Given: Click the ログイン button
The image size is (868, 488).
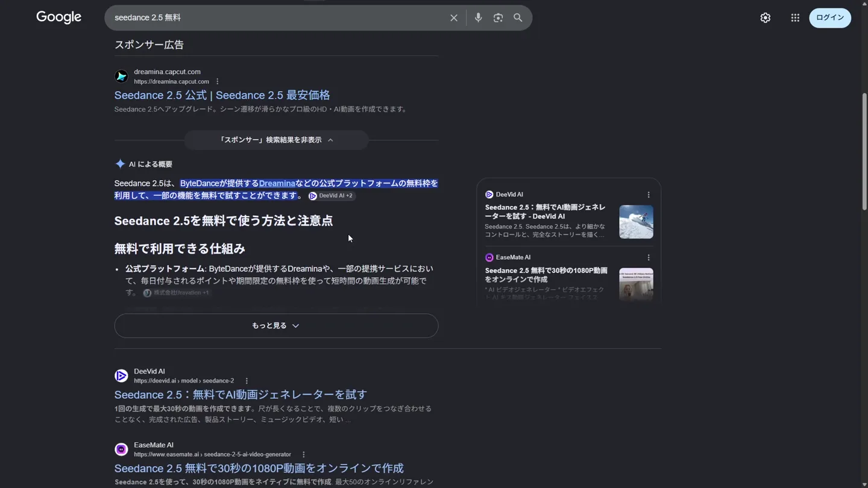Looking at the screenshot, I should 830,18.
